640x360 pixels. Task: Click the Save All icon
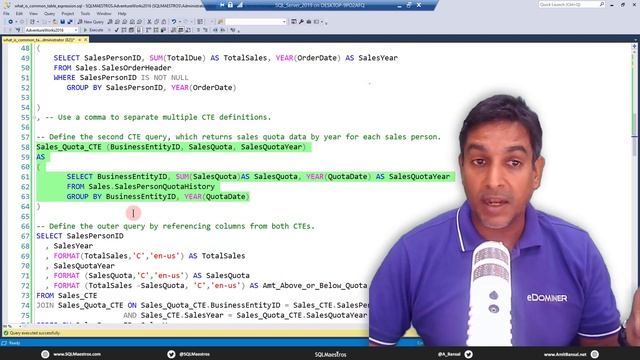pos(70,22)
